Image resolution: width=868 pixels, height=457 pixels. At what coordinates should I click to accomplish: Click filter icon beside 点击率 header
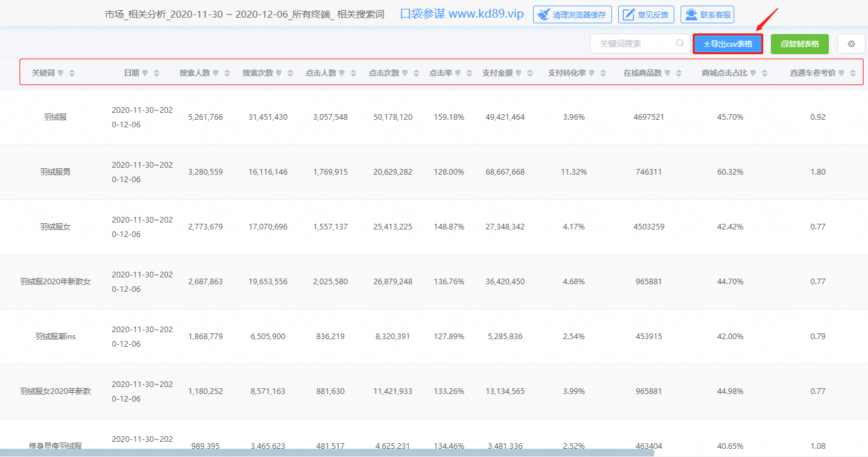(458, 73)
